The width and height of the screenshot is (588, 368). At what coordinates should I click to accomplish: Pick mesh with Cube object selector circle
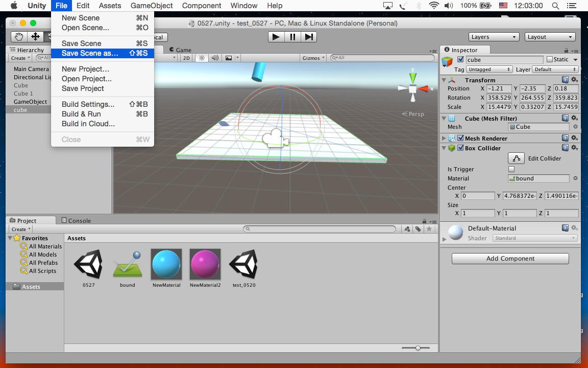[575, 127]
